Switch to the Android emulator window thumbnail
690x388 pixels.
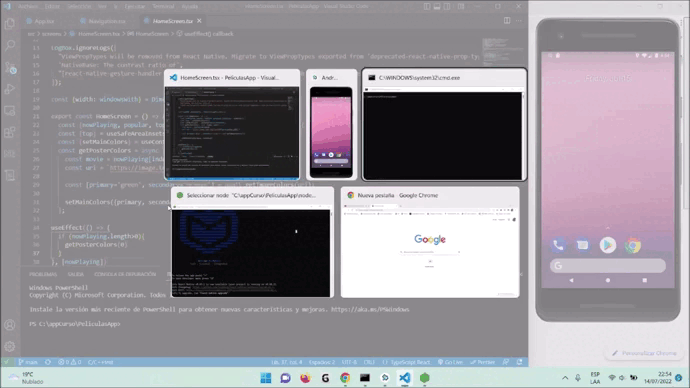click(x=331, y=124)
